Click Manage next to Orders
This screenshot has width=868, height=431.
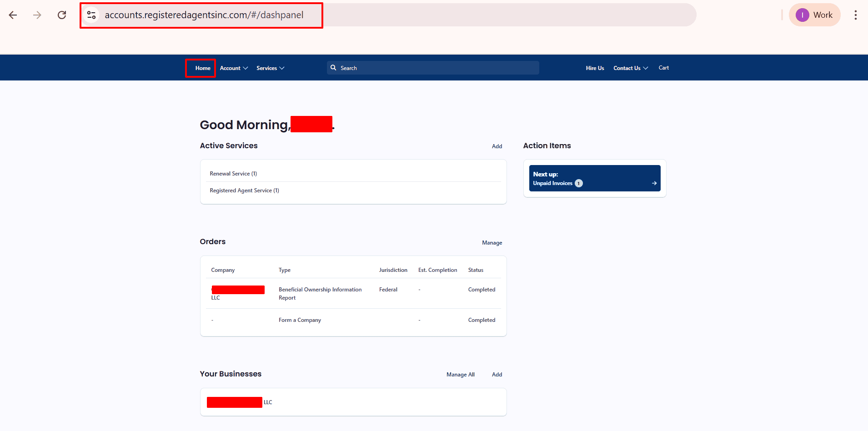click(492, 242)
